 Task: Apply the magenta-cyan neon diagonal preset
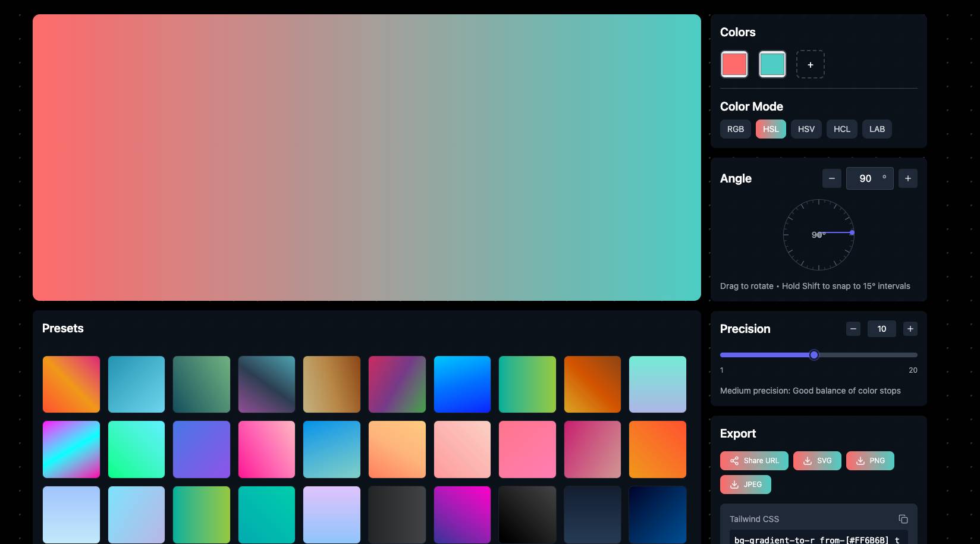tap(71, 449)
